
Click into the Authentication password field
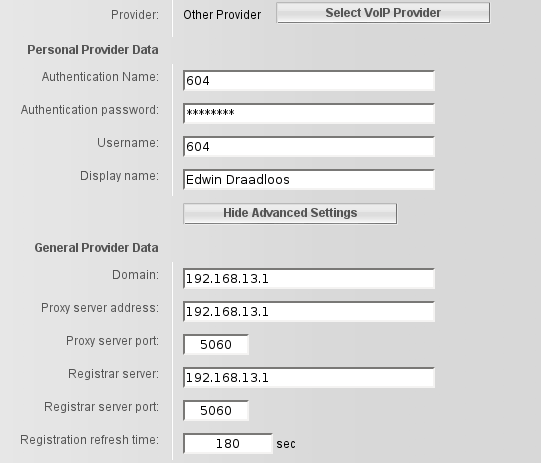coord(309,114)
